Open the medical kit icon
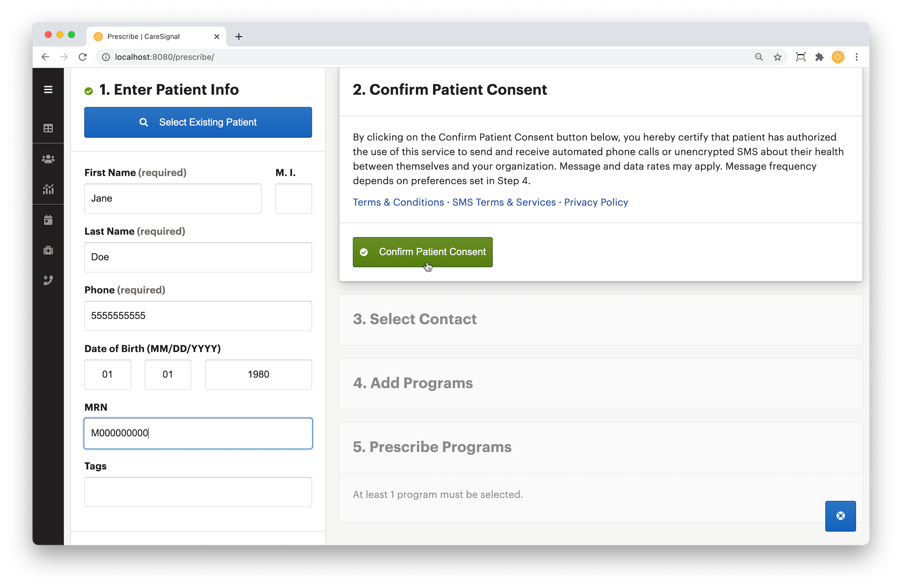Screen dimensions: 902x588 coord(48,250)
